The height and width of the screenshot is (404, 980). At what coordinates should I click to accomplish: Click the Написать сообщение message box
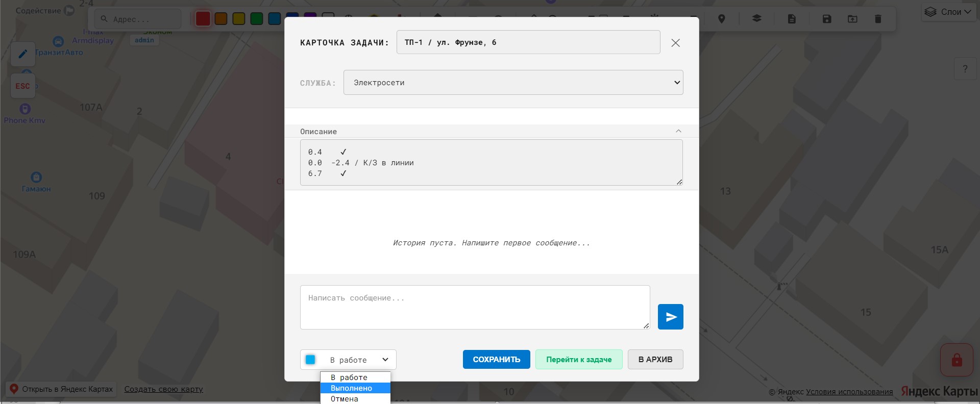coord(475,307)
